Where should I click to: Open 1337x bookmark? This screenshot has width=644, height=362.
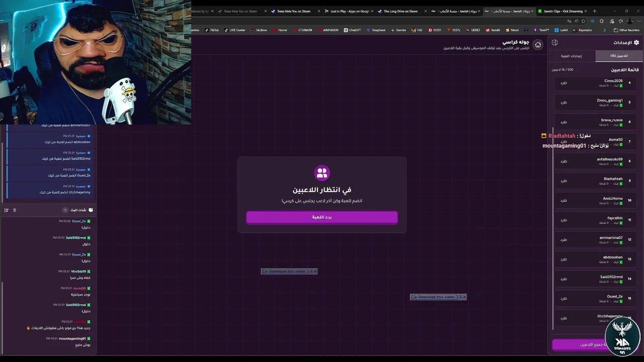point(453,30)
